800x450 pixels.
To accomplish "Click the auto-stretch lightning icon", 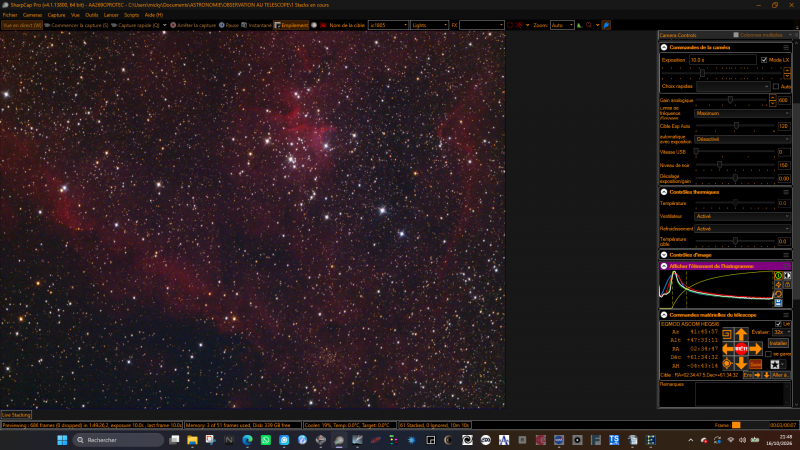I will click(x=778, y=285).
